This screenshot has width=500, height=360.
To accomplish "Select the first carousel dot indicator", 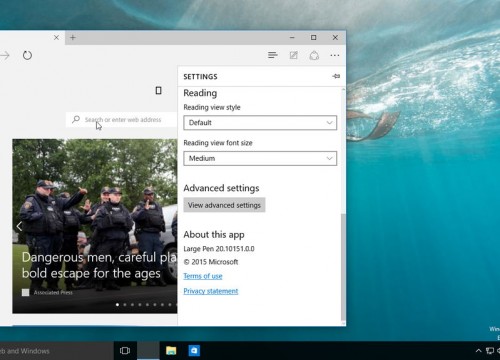I will [117, 304].
